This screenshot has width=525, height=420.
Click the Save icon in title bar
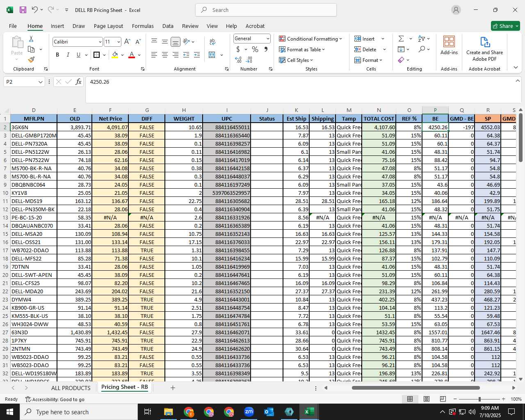point(23,10)
